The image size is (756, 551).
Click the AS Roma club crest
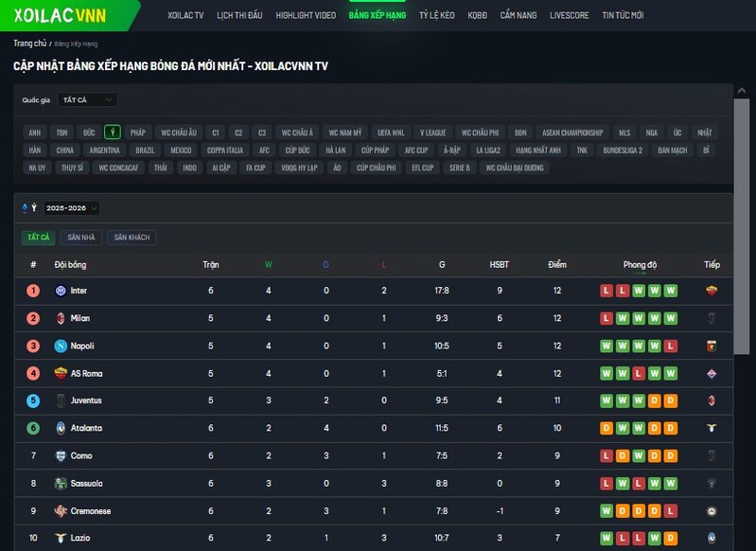60,373
